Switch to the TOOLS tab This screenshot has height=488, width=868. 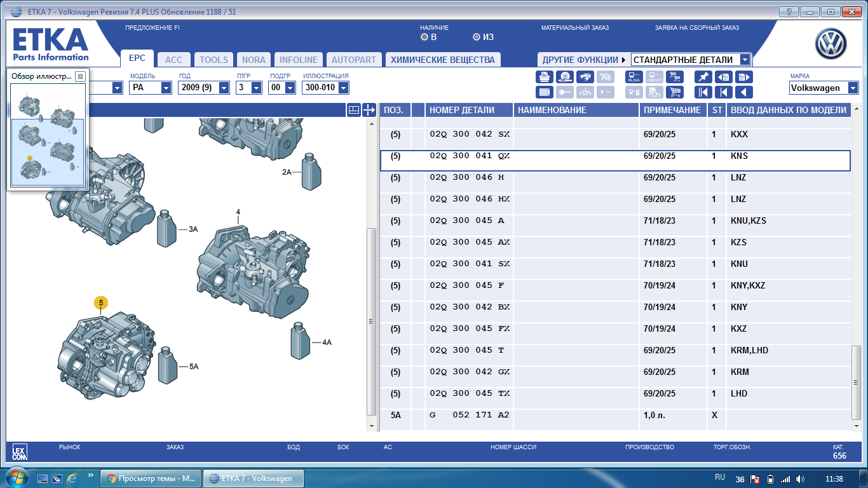pyautogui.click(x=214, y=60)
